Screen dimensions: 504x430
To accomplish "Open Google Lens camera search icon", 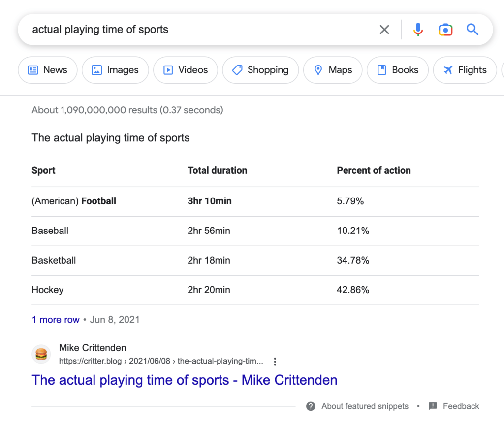I will click(x=445, y=30).
